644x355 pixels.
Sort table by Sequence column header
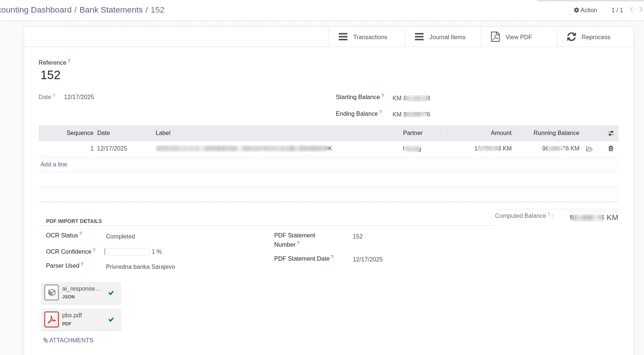tap(79, 133)
